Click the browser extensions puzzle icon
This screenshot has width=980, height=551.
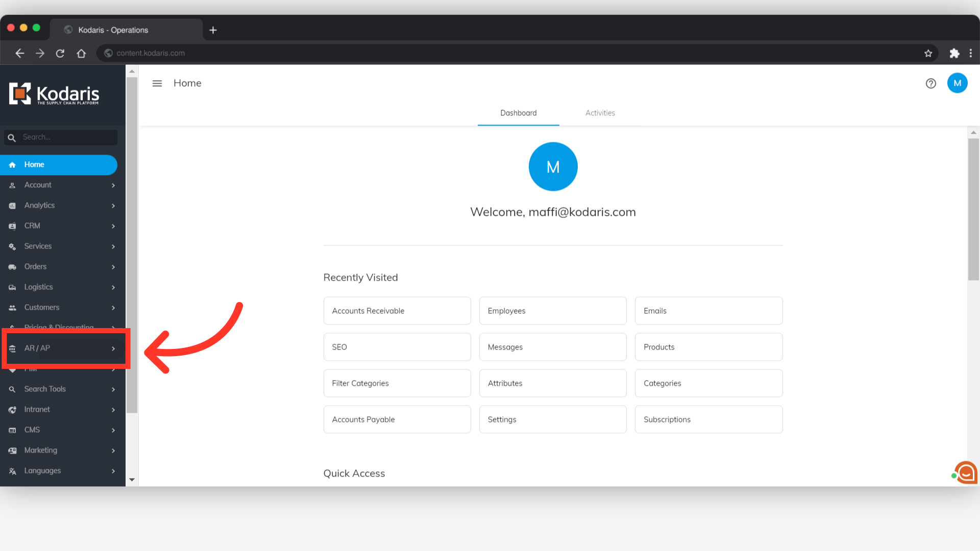954,53
